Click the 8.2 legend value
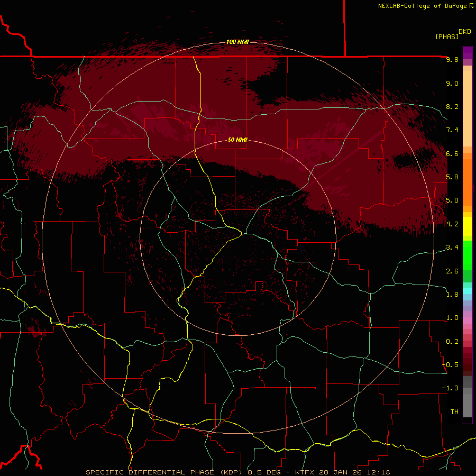 click(x=452, y=106)
